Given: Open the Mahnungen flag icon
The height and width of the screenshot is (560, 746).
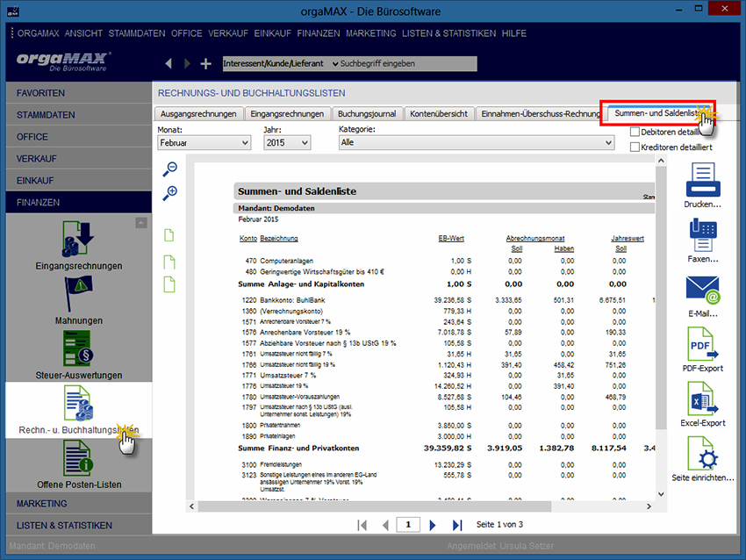Looking at the screenshot, I should [78, 293].
